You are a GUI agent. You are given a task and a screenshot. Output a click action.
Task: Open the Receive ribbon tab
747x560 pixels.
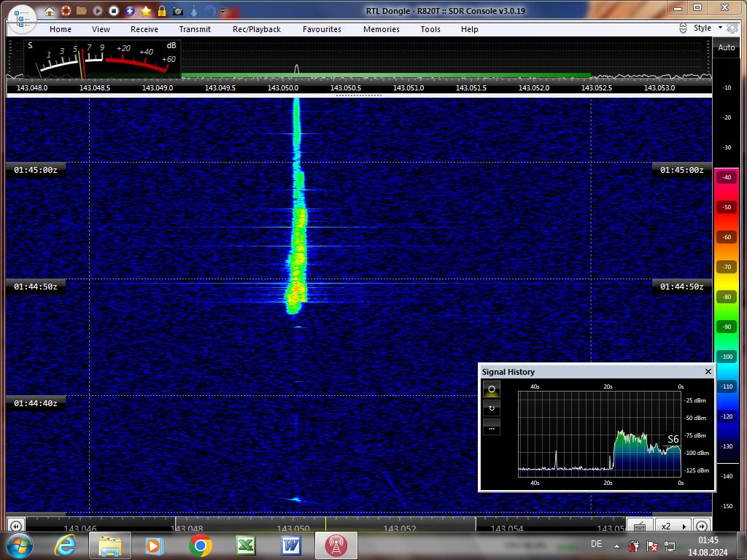point(144,29)
